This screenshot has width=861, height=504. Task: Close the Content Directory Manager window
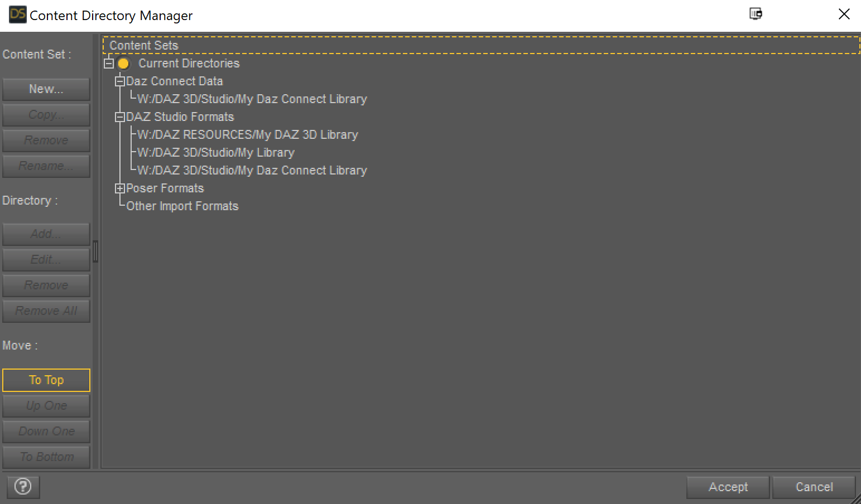(x=844, y=14)
